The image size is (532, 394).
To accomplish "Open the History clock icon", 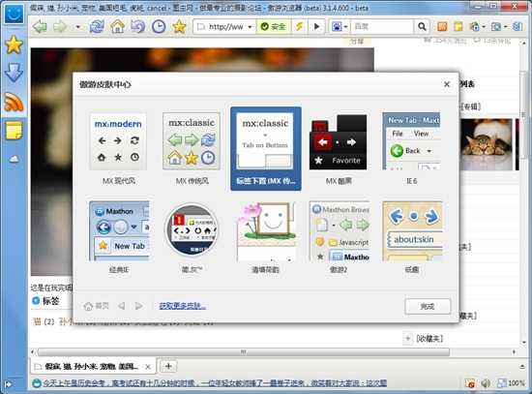I will pyautogui.click(x=159, y=26).
